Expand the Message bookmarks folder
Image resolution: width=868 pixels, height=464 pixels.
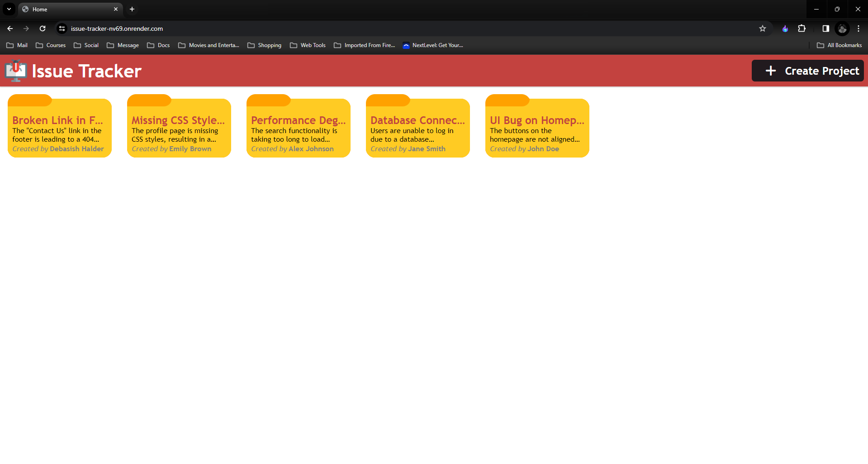pos(123,45)
